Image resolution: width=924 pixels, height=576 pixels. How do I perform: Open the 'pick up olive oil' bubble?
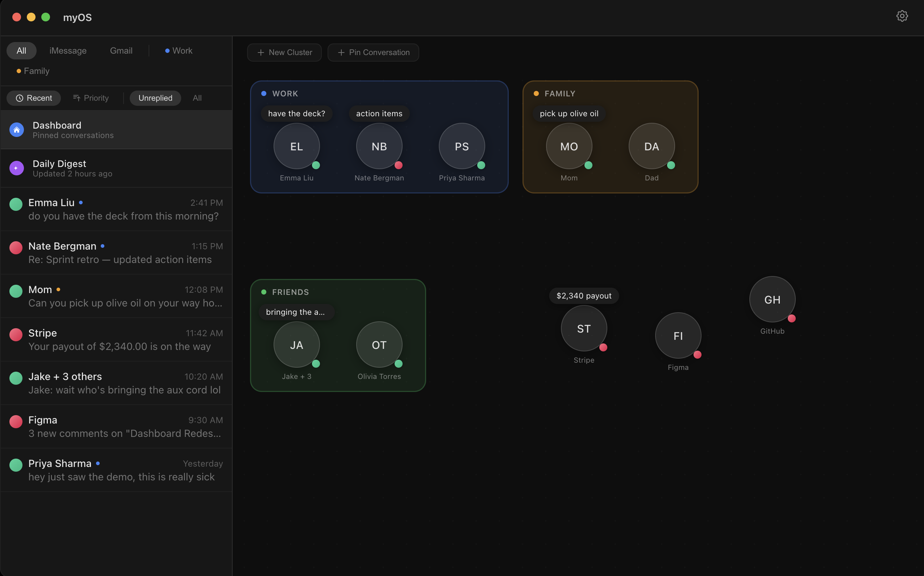point(569,113)
